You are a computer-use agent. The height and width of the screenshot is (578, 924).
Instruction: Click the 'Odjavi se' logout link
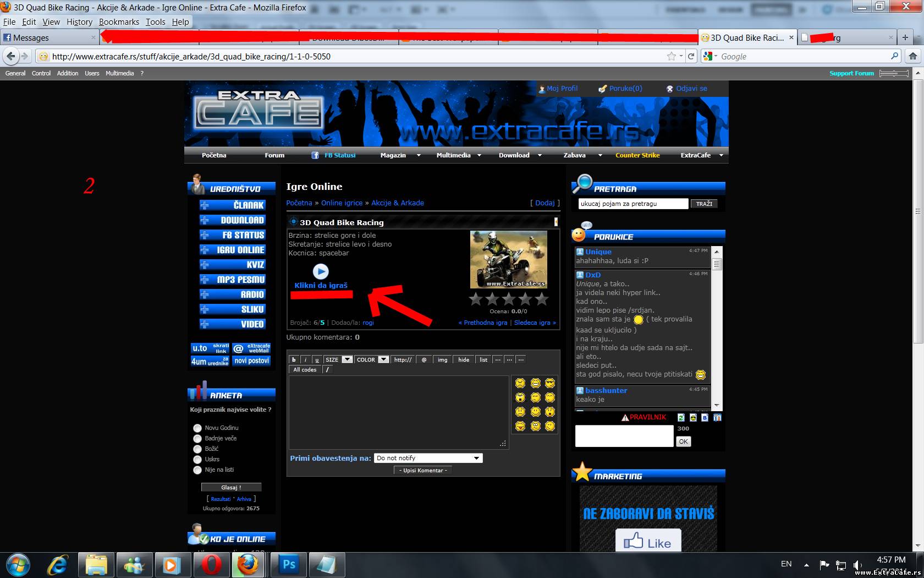pyautogui.click(x=691, y=88)
